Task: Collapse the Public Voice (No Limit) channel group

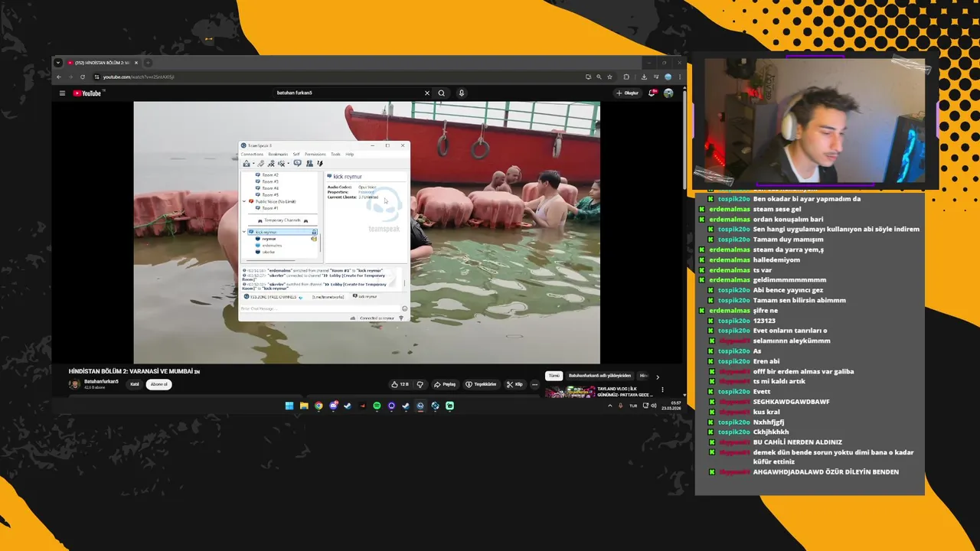Action: (x=244, y=201)
